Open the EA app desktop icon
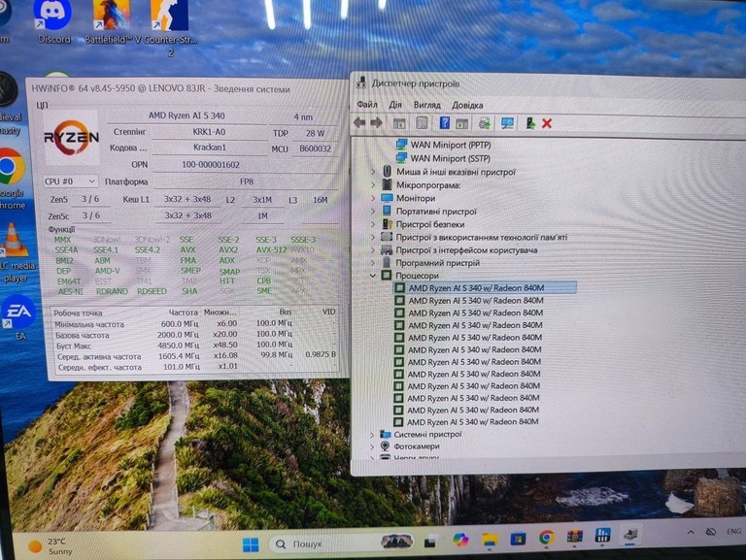 tap(19, 317)
